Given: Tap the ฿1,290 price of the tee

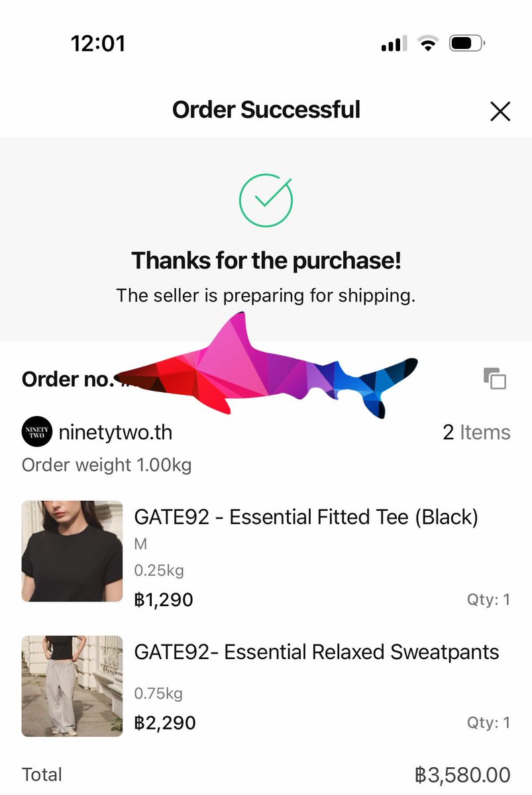Looking at the screenshot, I should click(164, 600).
